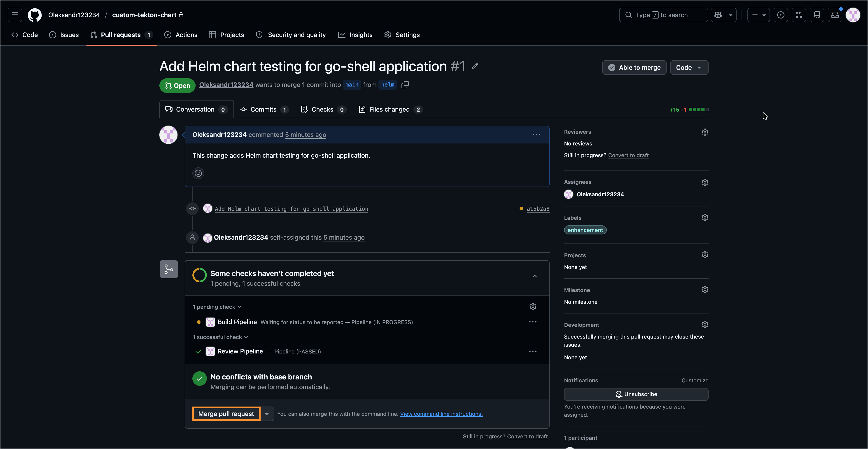Go to GitHub homepage via Octocat logo
The width and height of the screenshot is (868, 449).
(35, 15)
